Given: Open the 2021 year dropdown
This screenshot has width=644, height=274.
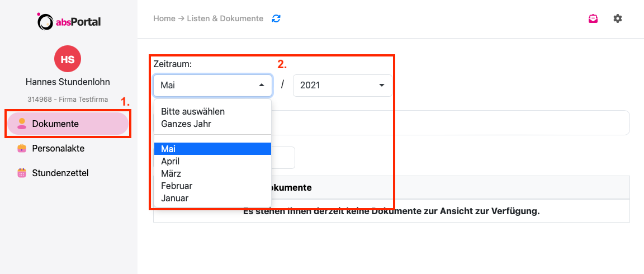Looking at the screenshot, I should click(x=343, y=86).
